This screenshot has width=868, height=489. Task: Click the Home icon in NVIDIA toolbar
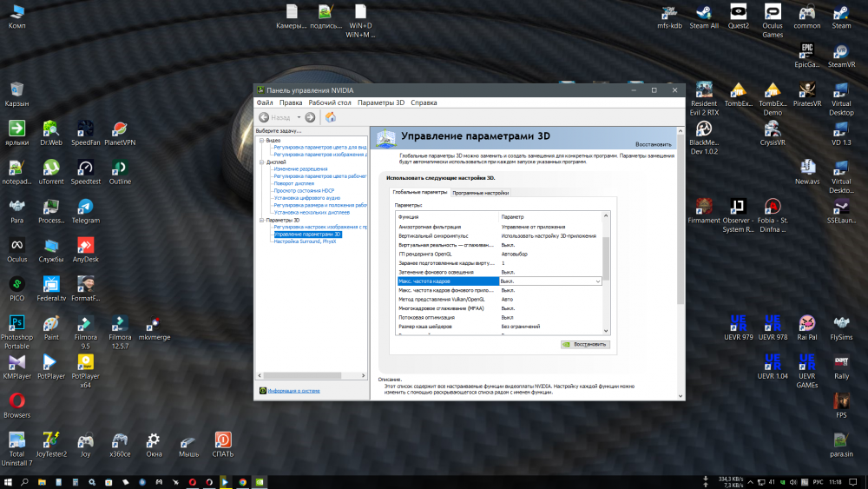click(330, 117)
